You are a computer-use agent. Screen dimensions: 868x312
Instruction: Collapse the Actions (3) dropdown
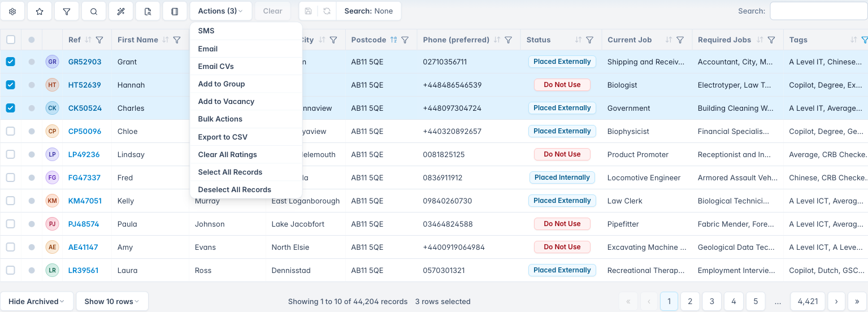(x=221, y=11)
